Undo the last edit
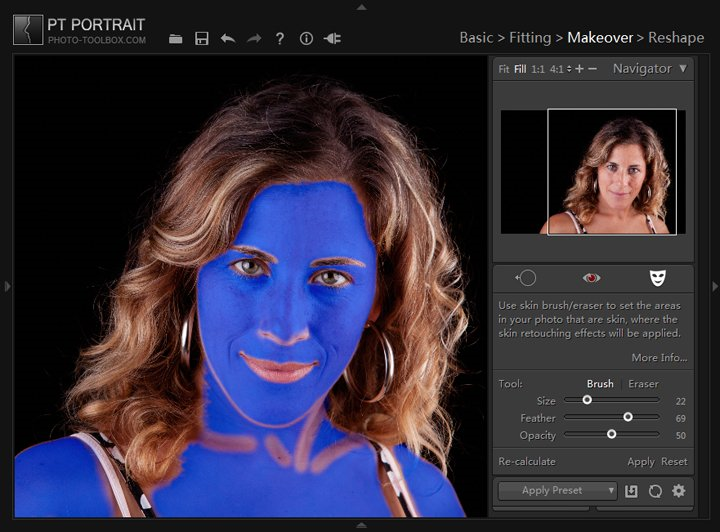This screenshot has height=532, width=720. (x=228, y=39)
